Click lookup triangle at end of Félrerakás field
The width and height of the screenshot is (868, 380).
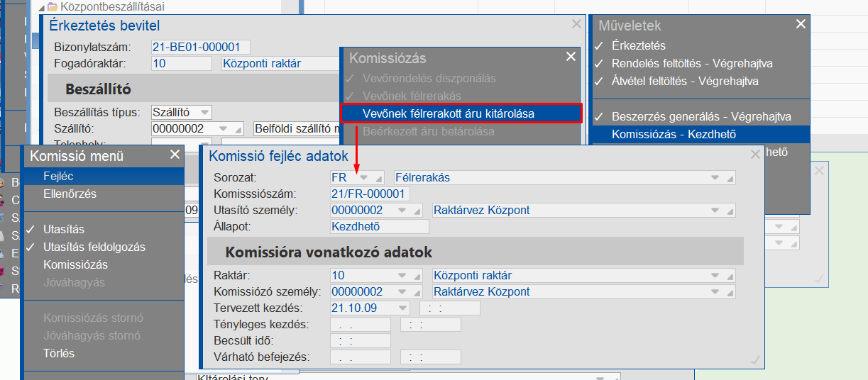point(731,179)
